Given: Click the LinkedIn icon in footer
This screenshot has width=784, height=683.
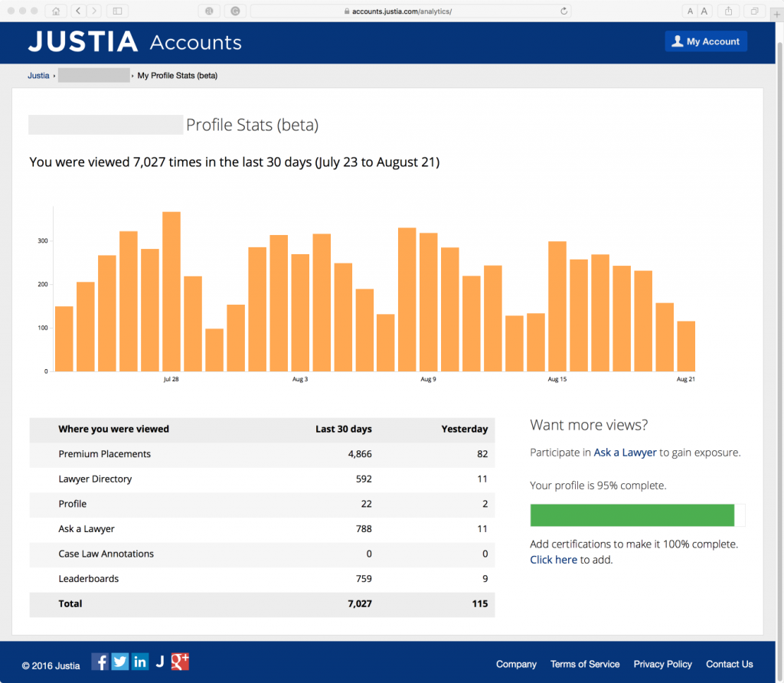Looking at the screenshot, I should click(140, 662).
